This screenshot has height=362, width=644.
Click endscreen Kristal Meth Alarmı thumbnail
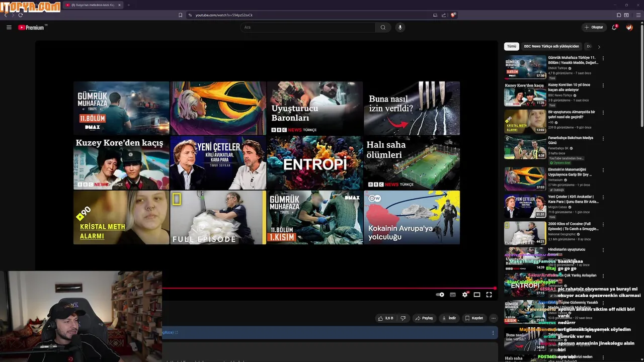[x=121, y=217]
